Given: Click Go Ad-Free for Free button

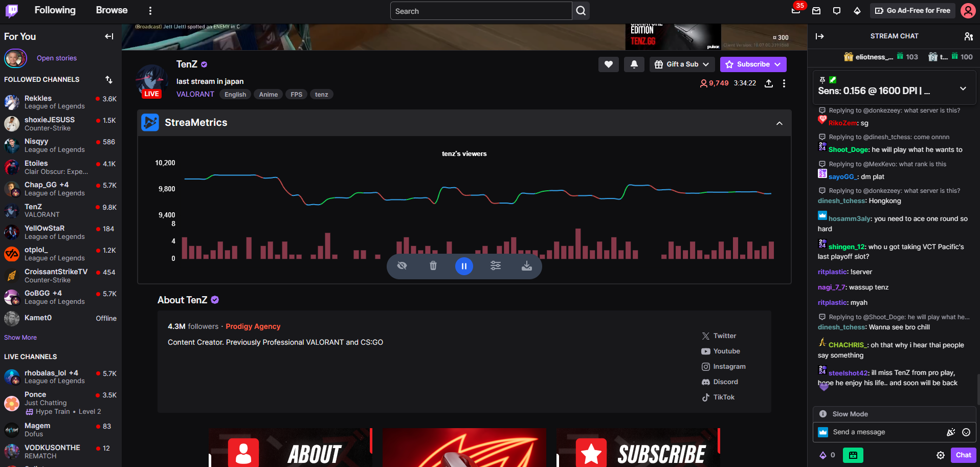Looking at the screenshot, I should pos(912,11).
